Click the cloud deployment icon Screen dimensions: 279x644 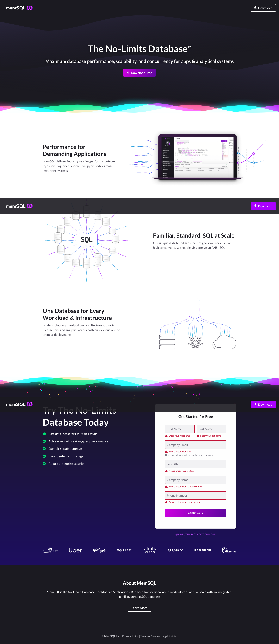coord(224,342)
